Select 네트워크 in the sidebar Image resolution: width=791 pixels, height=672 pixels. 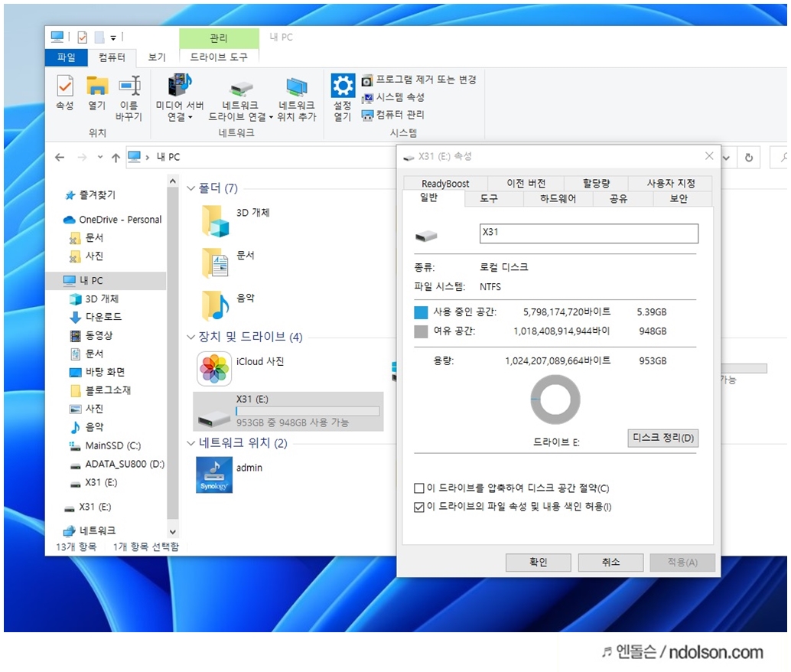coord(90,530)
